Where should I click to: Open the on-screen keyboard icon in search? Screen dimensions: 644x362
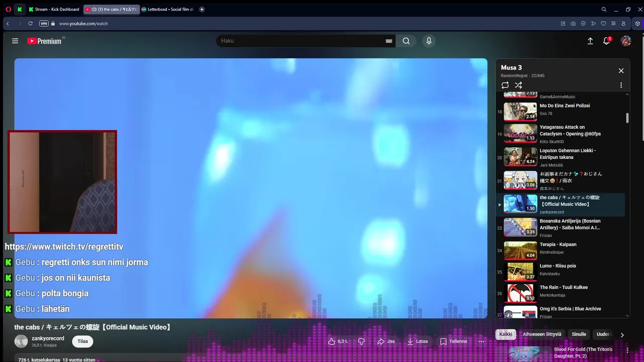388,41
